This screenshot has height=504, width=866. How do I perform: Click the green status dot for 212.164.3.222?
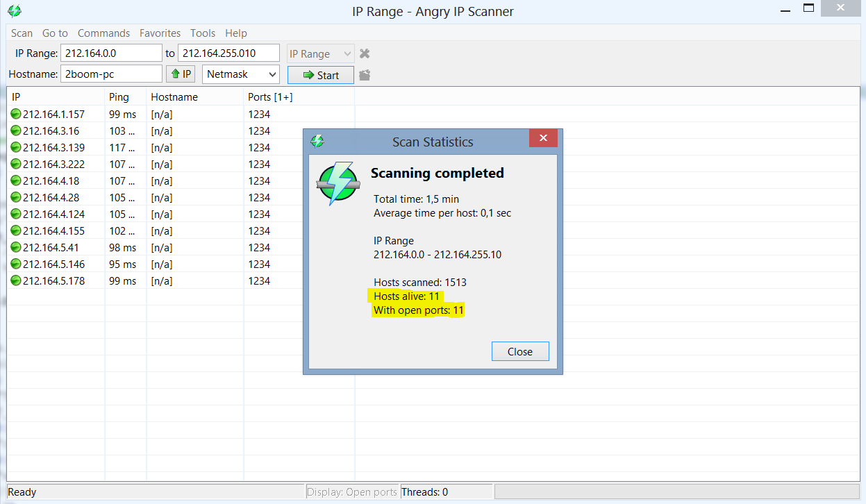(x=16, y=164)
